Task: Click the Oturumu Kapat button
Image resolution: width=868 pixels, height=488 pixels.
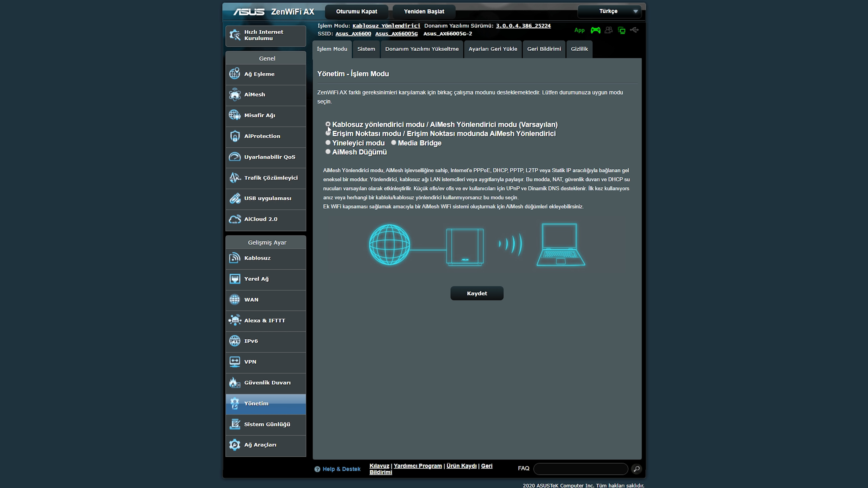Action: pyautogui.click(x=356, y=12)
